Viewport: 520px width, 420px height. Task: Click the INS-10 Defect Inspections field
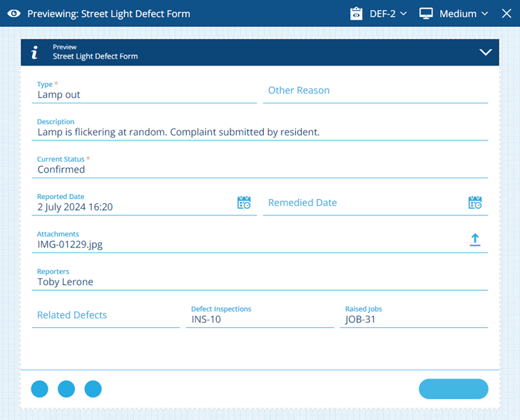260,319
